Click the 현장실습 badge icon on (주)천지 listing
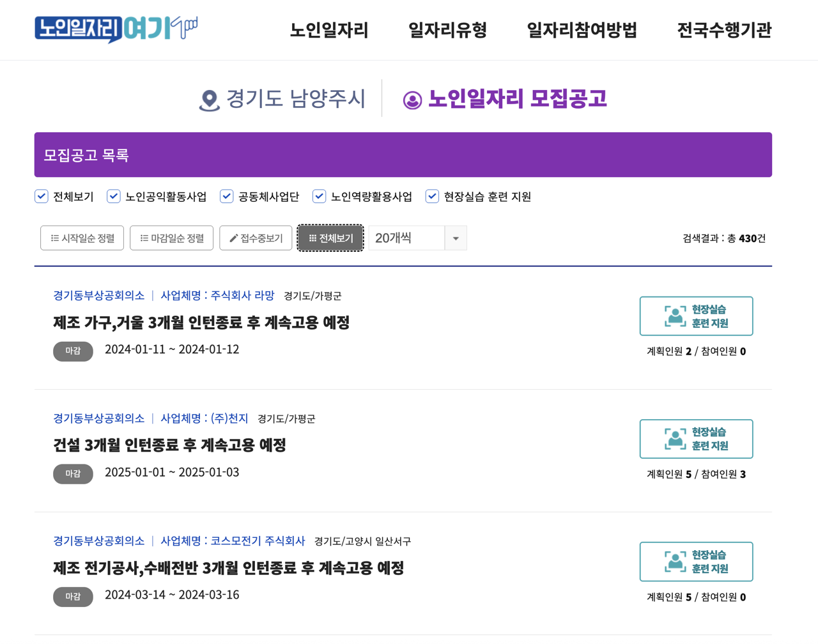818x644 pixels. click(x=674, y=439)
